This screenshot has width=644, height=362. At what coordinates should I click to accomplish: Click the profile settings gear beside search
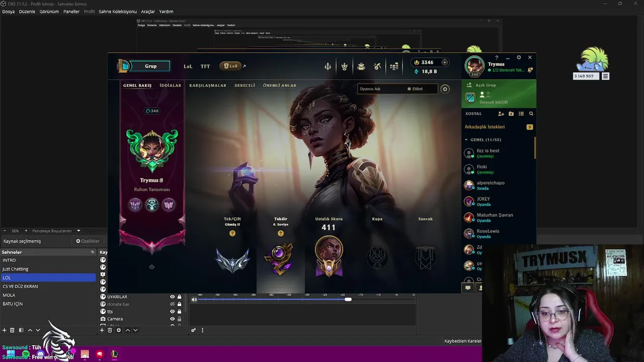[x=445, y=89]
